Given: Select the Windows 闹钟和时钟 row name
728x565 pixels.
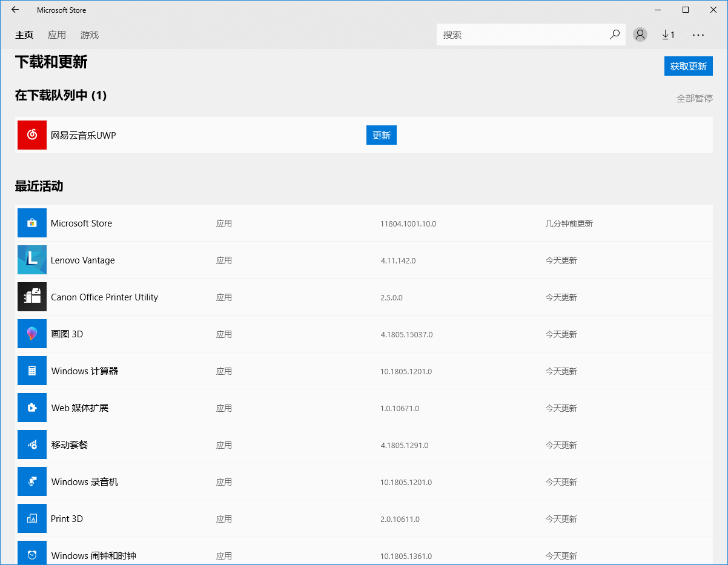Looking at the screenshot, I should [x=94, y=556].
